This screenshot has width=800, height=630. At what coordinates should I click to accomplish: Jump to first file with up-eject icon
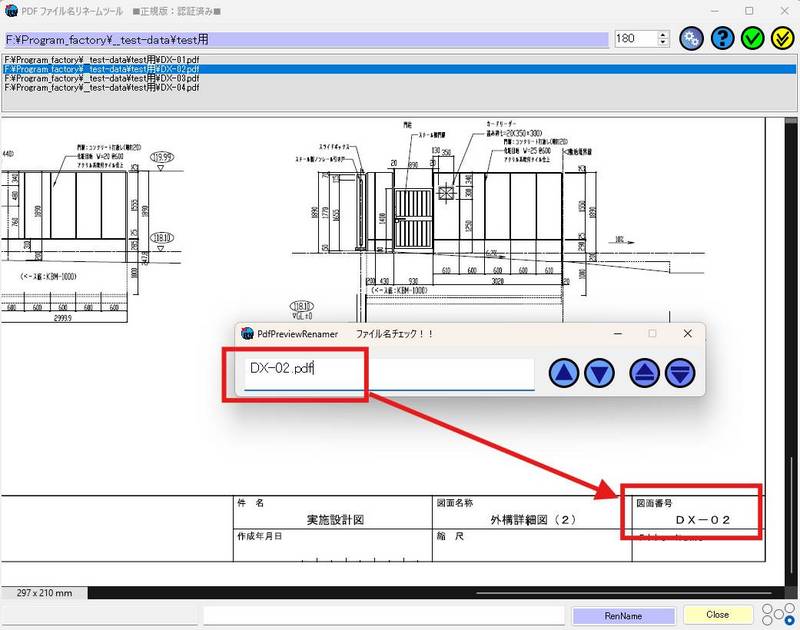[x=644, y=373]
